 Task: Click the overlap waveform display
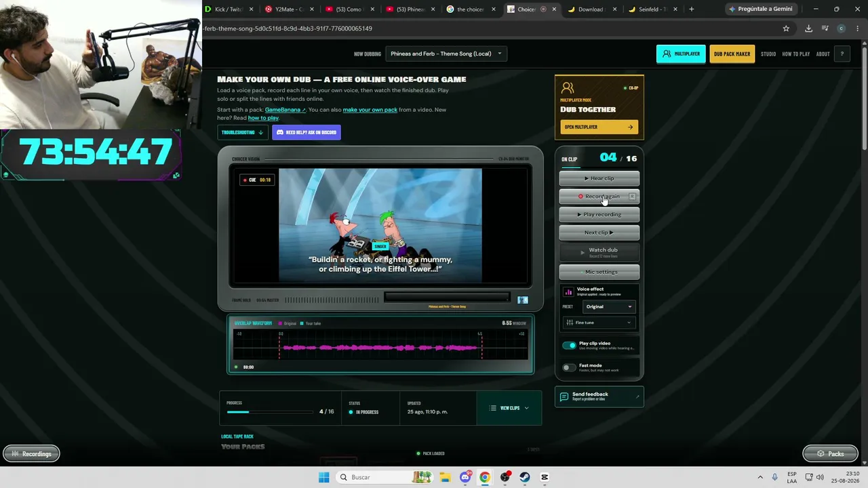click(380, 344)
